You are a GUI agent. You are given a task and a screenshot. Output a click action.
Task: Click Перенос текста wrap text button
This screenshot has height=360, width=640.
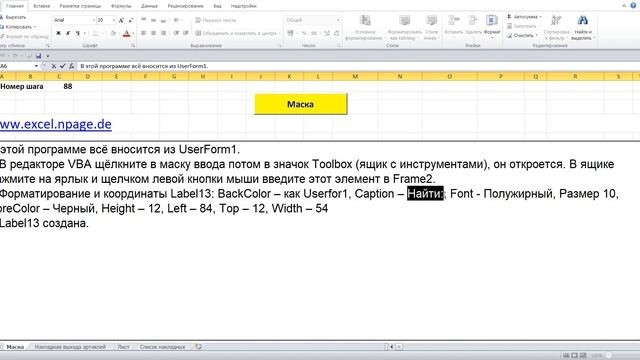[216, 20]
